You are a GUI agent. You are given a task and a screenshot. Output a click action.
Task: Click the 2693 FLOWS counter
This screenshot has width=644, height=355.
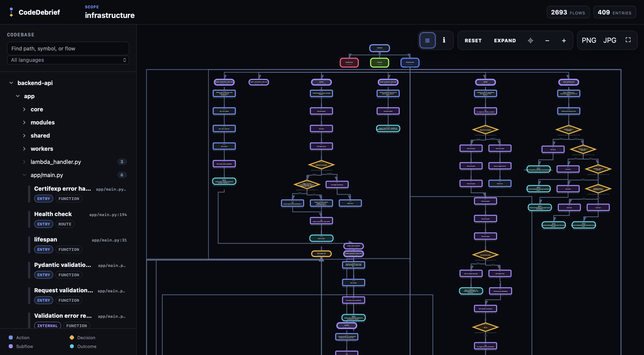(568, 12)
